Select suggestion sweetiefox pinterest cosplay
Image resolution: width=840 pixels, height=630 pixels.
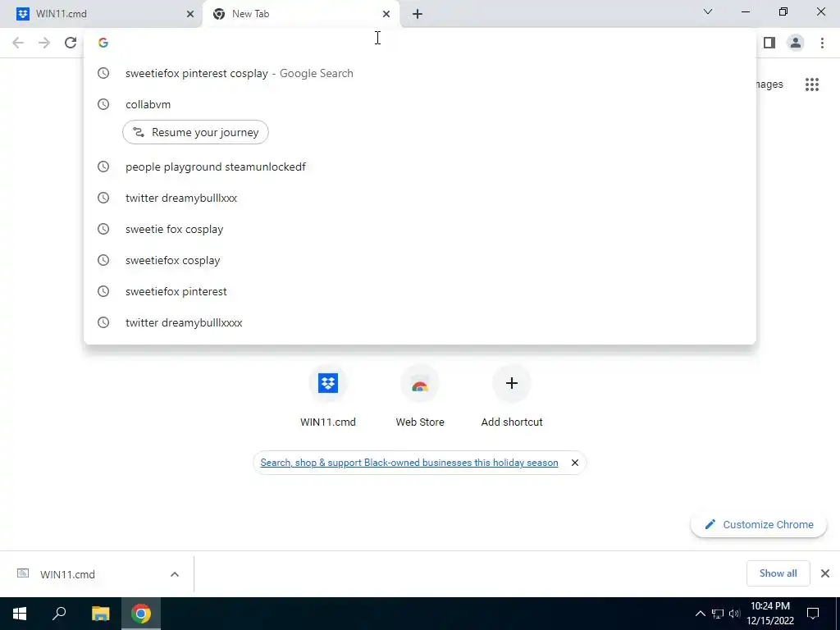pyautogui.click(x=420, y=73)
